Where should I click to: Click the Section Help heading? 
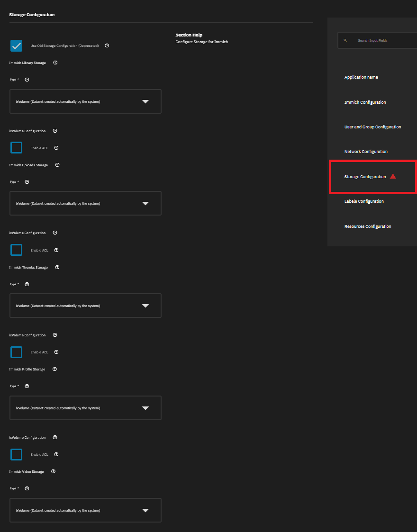189,35
